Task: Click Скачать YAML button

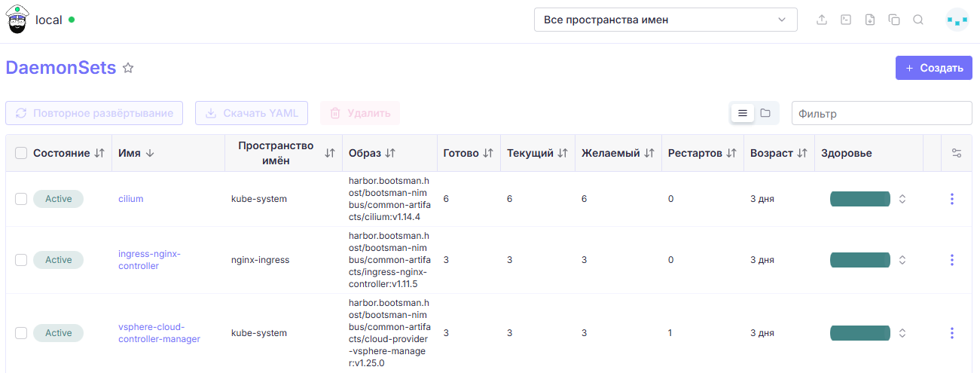Action: pos(252,113)
